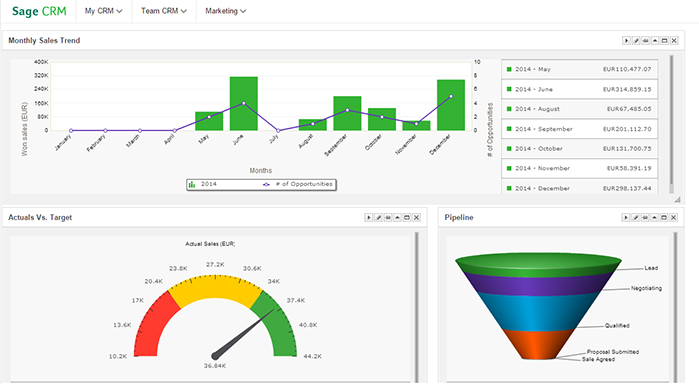Click the Monthly Sales Trend gadget title
This screenshot has height=384, width=699.
pos(44,41)
